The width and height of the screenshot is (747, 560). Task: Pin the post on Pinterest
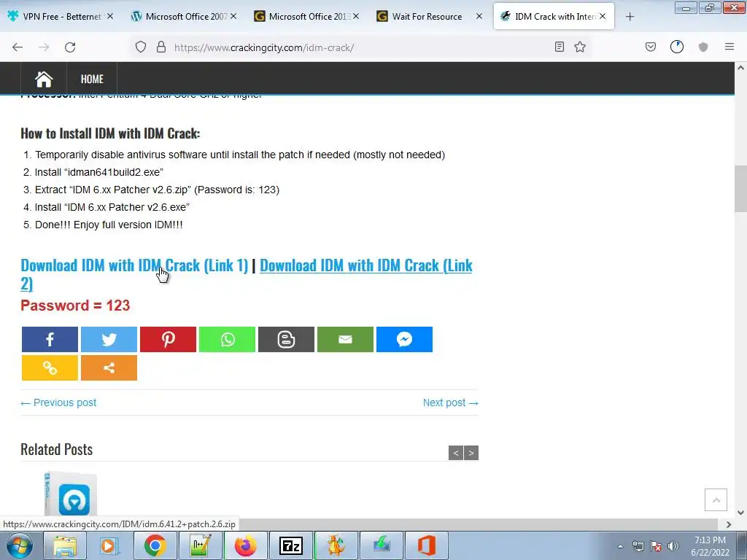168,340
